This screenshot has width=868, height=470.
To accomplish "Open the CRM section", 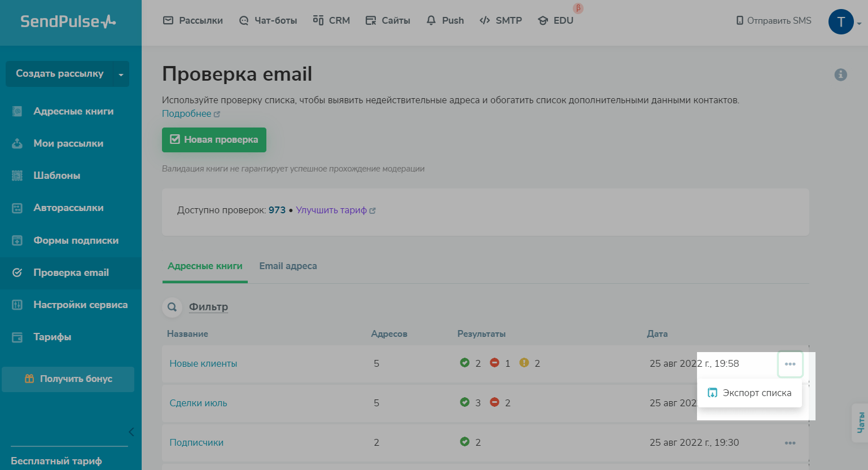I will [x=331, y=20].
